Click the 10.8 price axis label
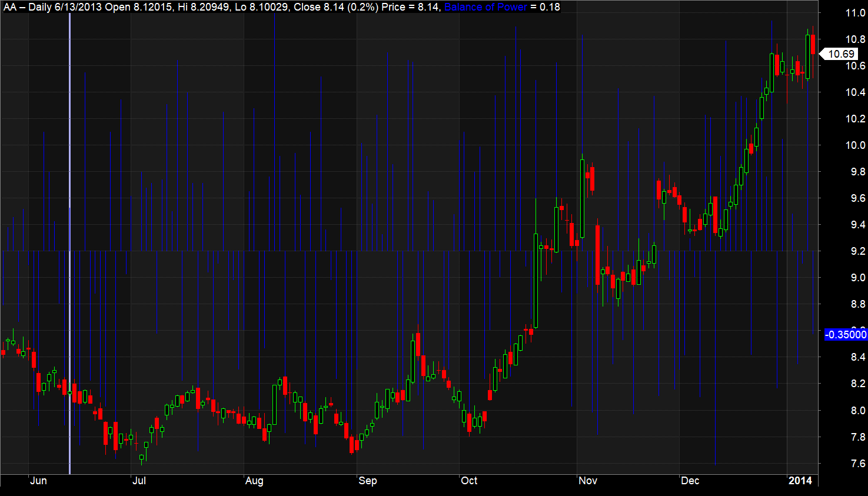This screenshot has width=868, height=496. pyautogui.click(x=856, y=39)
